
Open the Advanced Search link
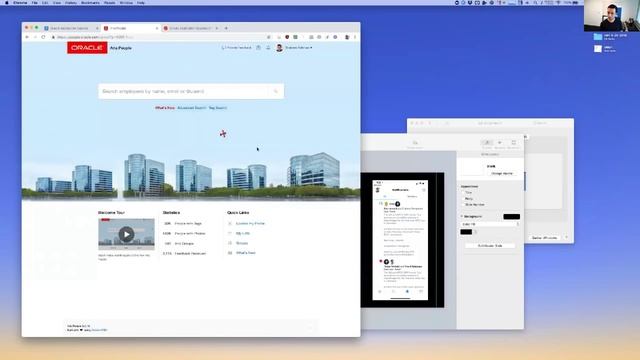coord(191,108)
